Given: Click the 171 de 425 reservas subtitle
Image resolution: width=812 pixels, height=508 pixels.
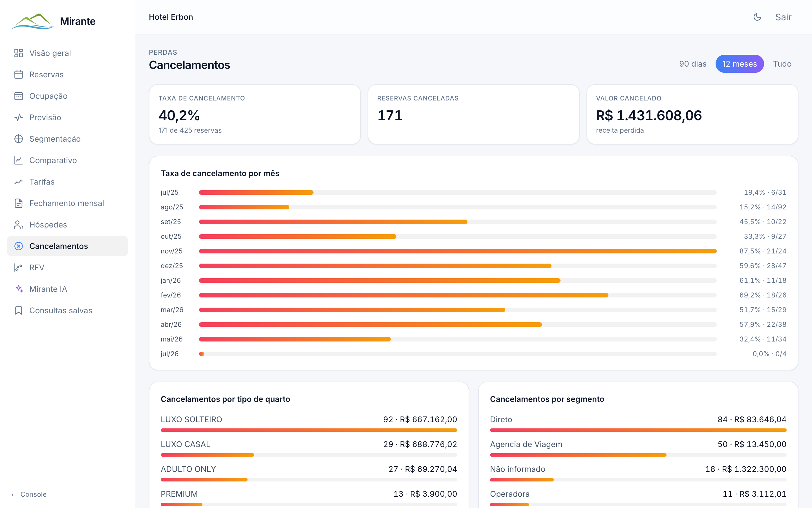Looking at the screenshot, I should tap(190, 130).
